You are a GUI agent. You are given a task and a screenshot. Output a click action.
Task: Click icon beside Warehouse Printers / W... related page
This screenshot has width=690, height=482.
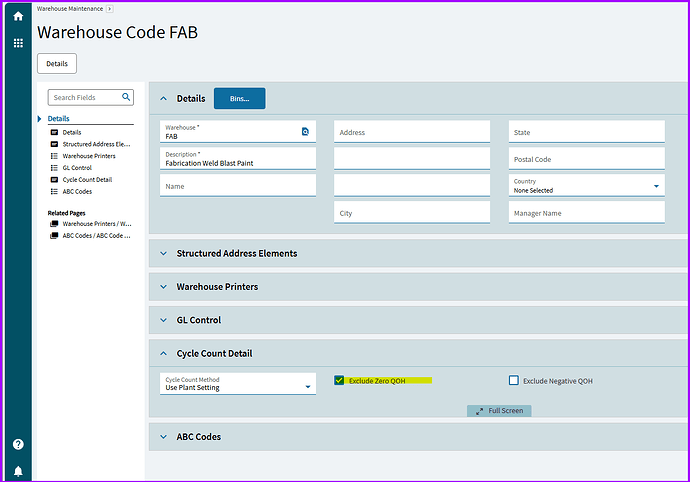coord(54,224)
